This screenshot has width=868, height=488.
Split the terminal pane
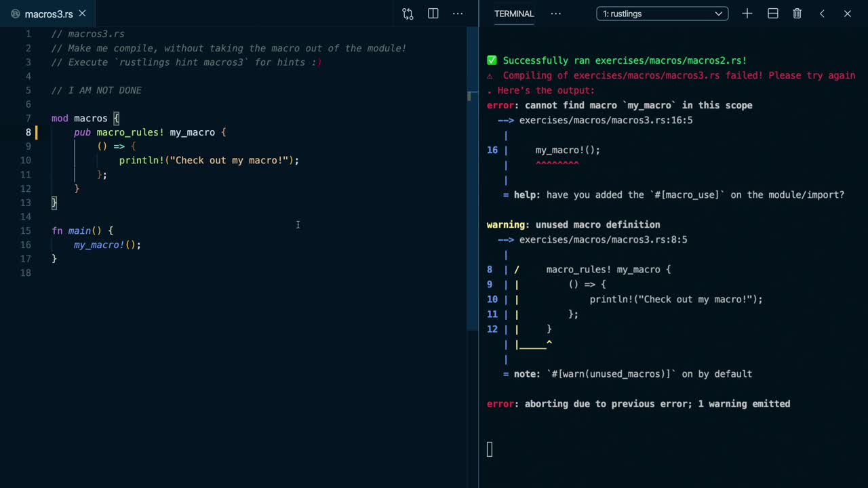(x=772, y=14)
